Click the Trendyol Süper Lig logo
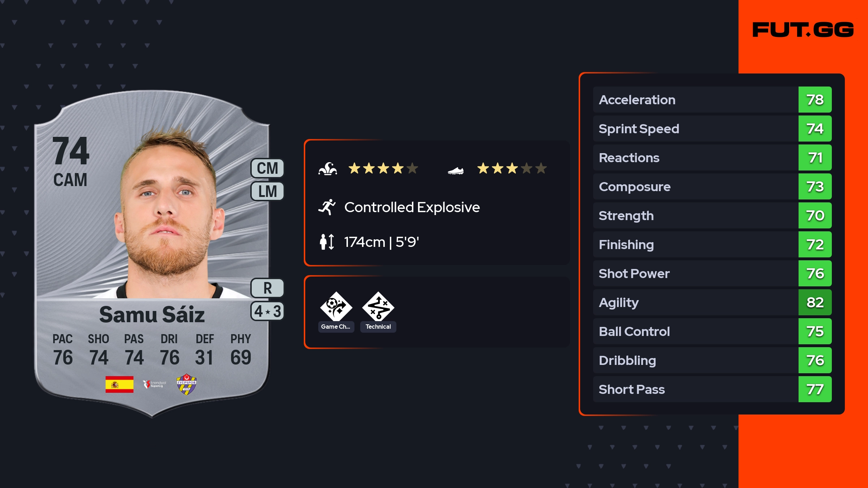 coord(154,384)
